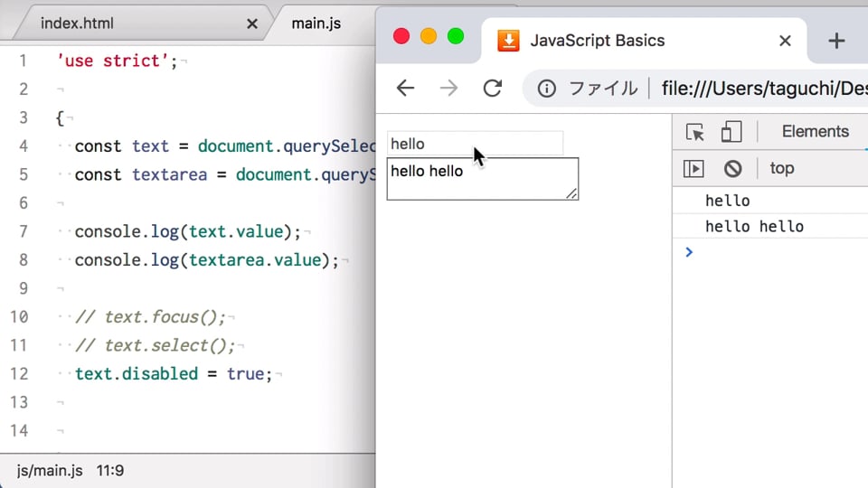This screenshot has height=488, width=868.
Task: Click the site information icon in address bar
Action: [546, 89]
